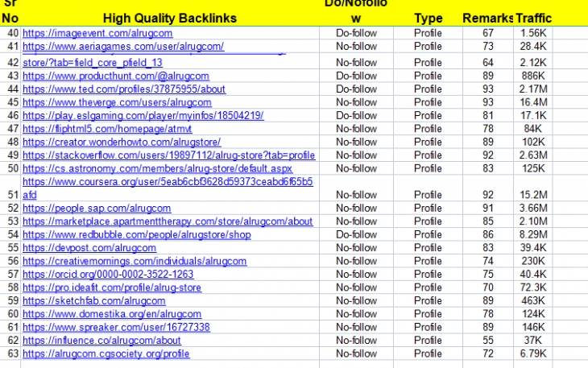
Task: Open the stackoverflow.com users alrug-store link
Action: 169,155
